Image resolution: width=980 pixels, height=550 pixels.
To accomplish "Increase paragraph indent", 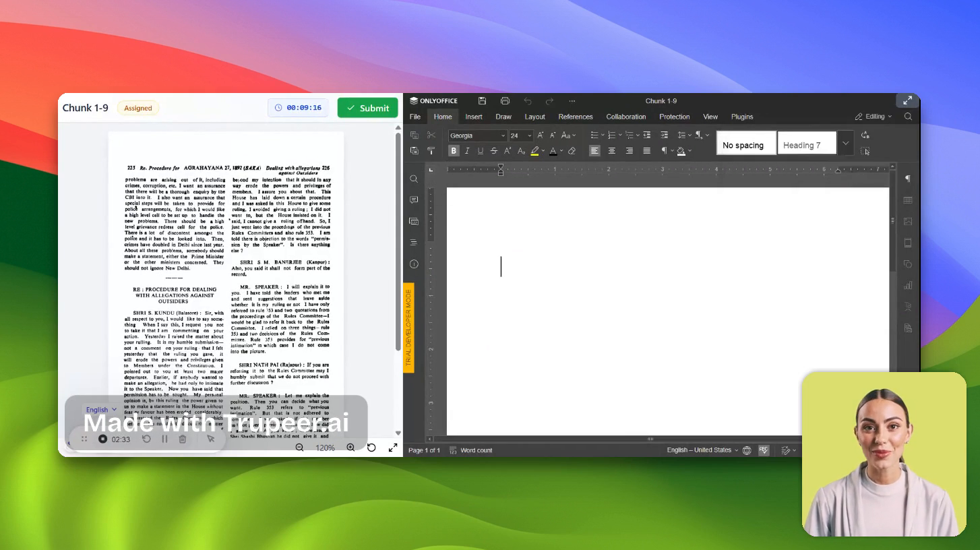I will click(665, 135).
